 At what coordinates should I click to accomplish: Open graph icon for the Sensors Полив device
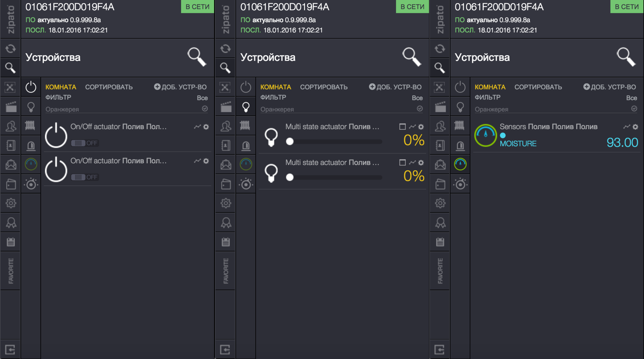click(627, 127)
